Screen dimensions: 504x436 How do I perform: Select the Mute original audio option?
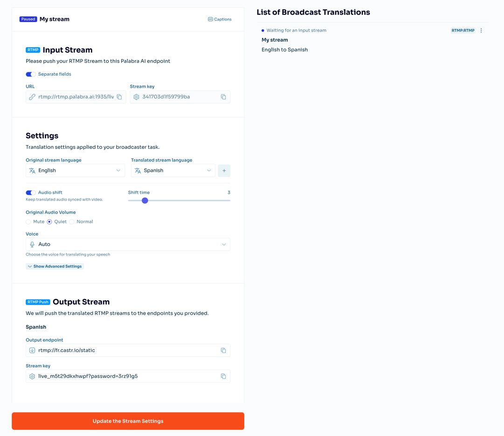[28, 222]
